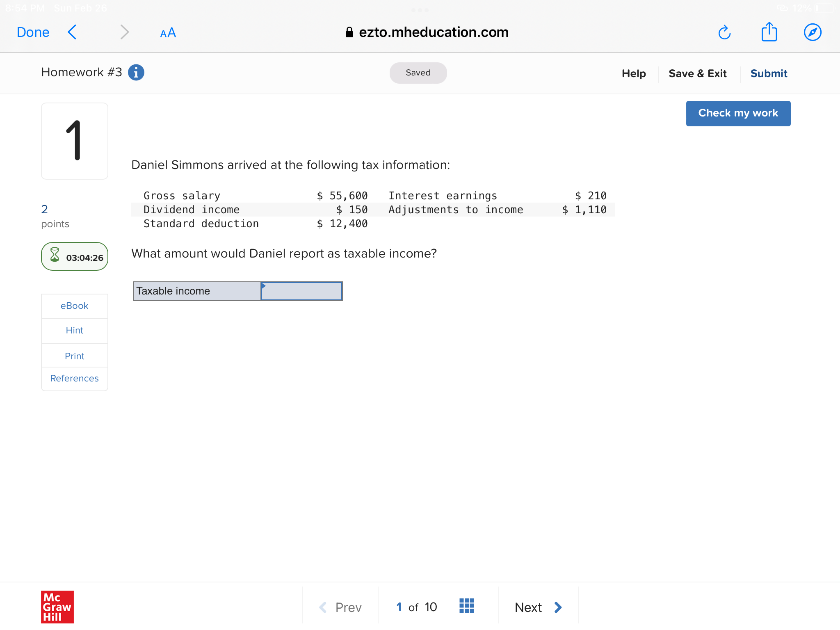Go to Next question
The height and width of the screenshot is (630, 840).
(538, 607)
